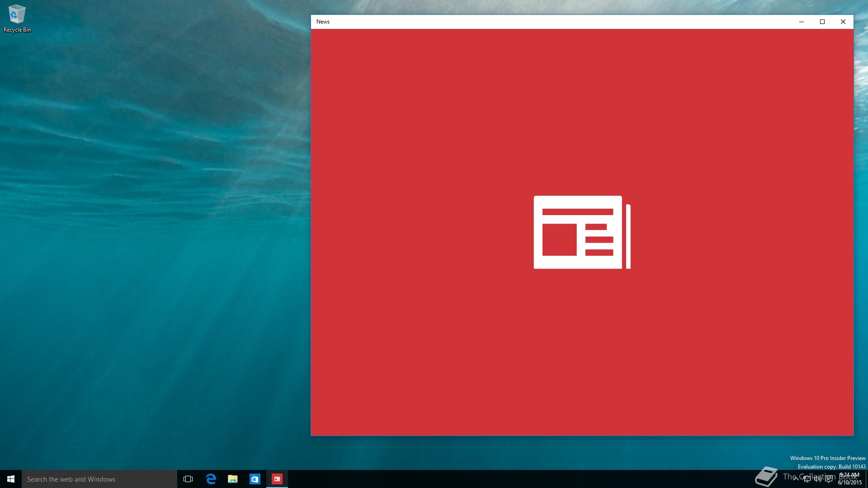Open the Store app on the taskbar
The height and width of the screenshot is (488, 868).
[255, 479]
